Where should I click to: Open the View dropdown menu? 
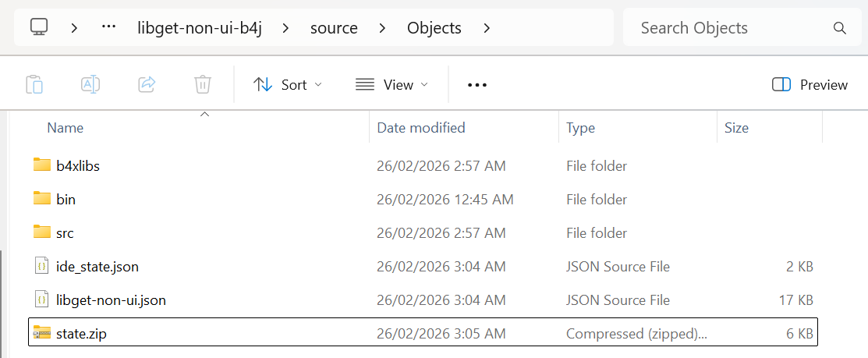pyautogui.click(x=391, y=84)
